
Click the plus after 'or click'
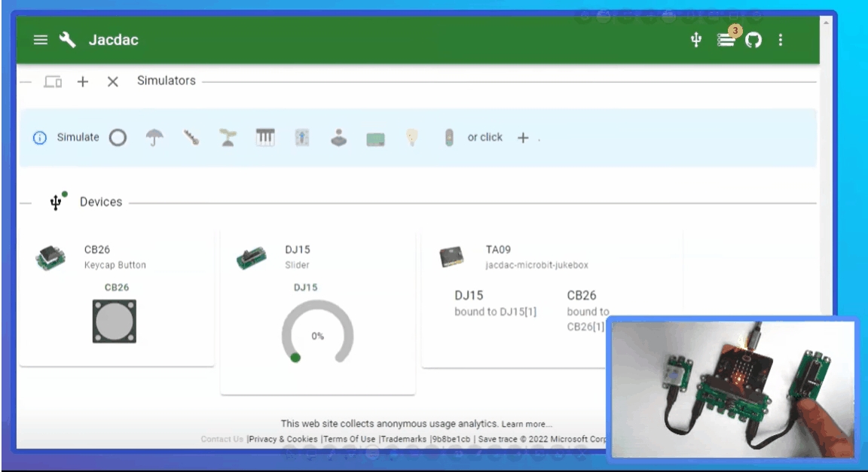(x=522, y=138)
